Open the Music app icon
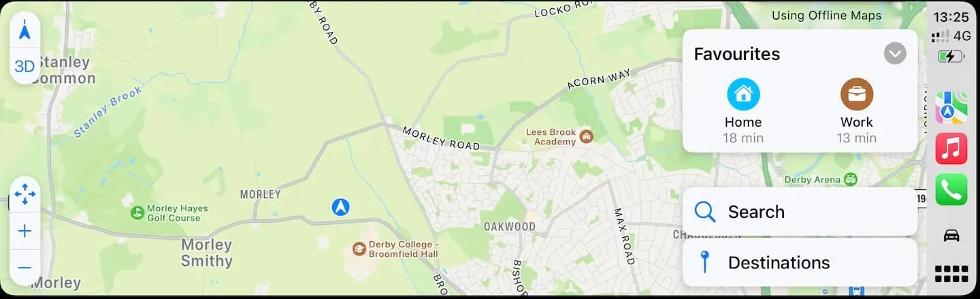Screen dimensions: 980x299 click(x=951, y=148)
